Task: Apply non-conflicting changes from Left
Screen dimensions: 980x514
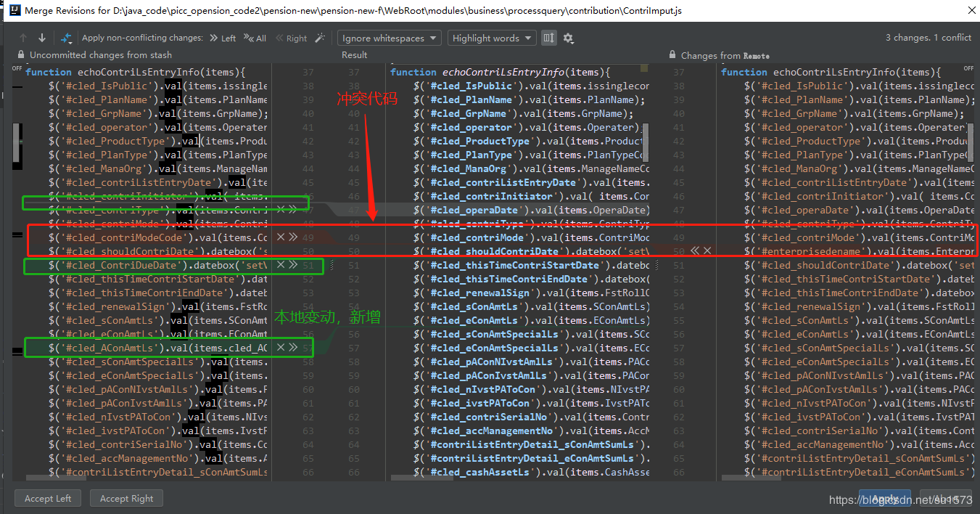Action: point(223,38)
